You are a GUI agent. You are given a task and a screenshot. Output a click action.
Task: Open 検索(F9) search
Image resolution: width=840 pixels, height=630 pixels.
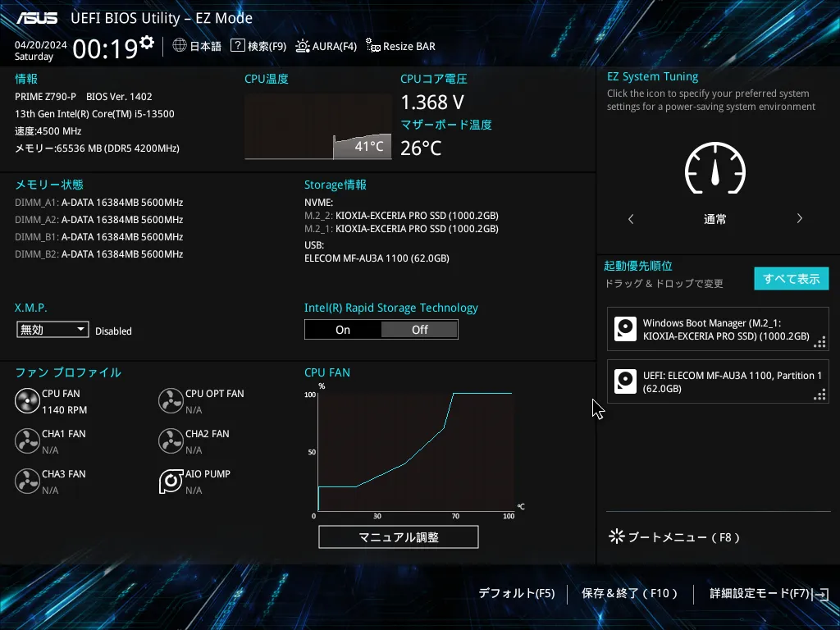(267, 47)
